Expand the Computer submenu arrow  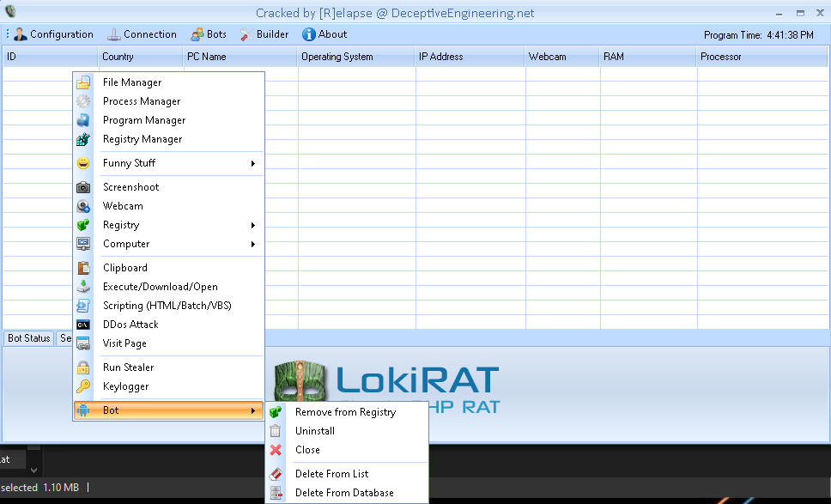(253, 244)
